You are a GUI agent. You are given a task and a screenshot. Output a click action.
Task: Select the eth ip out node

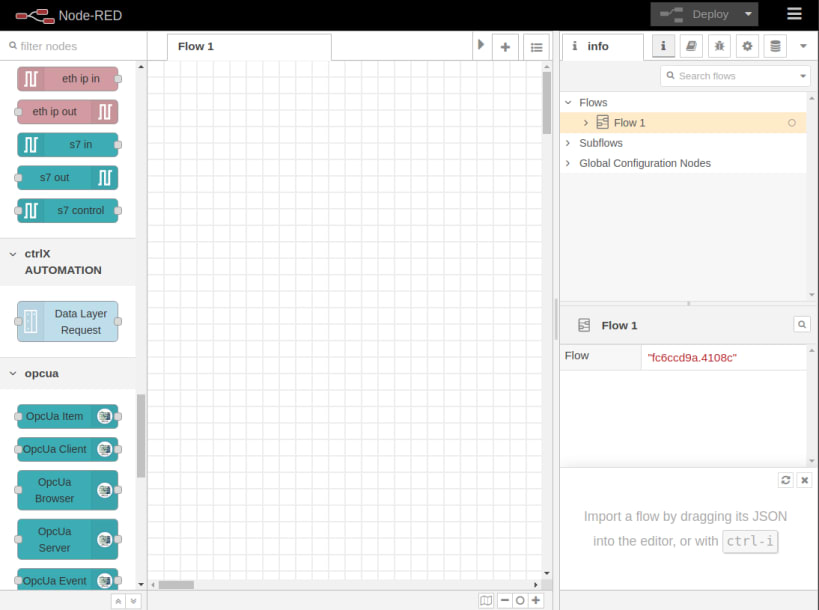coord(67,112)
